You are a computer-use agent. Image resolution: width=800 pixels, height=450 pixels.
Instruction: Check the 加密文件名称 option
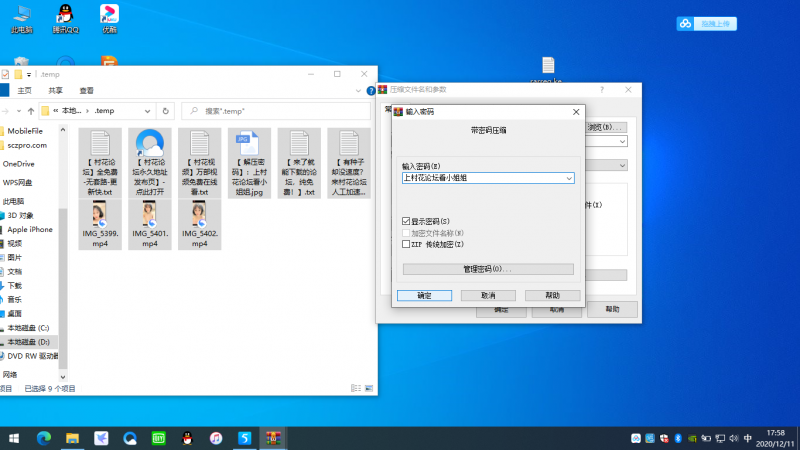tap(406, 232)
